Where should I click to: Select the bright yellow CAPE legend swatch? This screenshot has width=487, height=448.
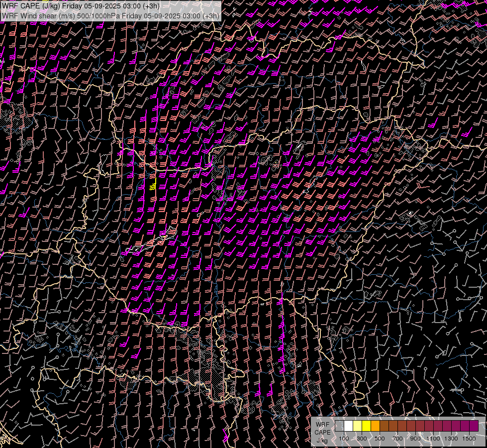click(367, 426)
